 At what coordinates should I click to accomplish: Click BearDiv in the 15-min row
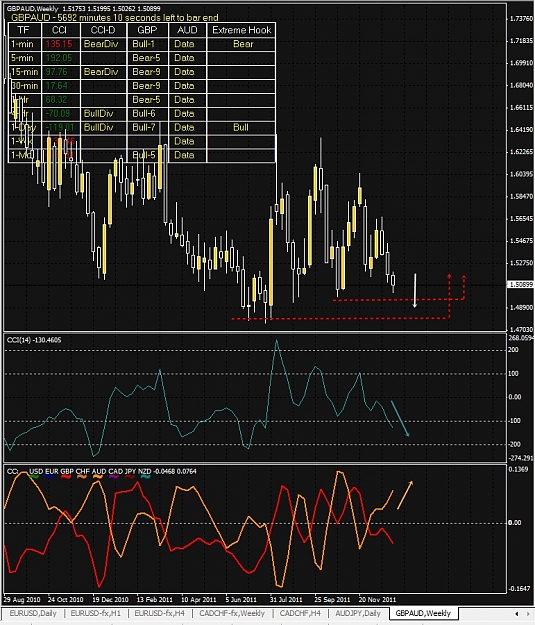point(101,72)
